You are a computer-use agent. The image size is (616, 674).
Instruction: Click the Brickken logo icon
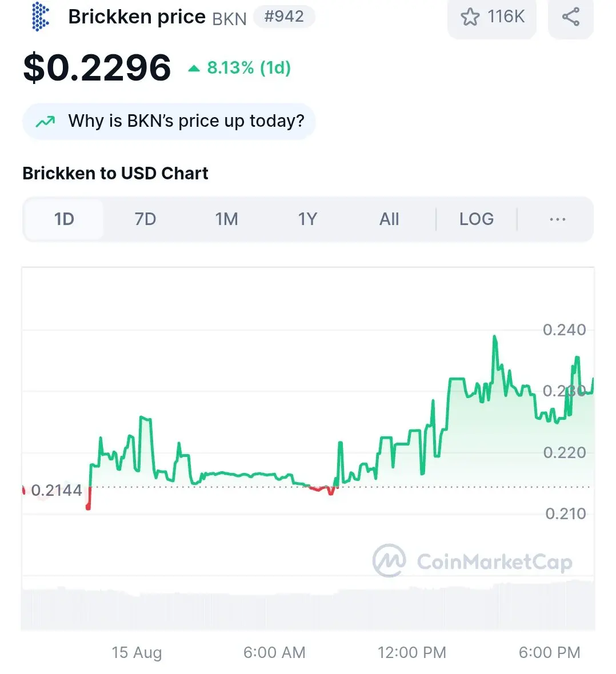click(x=41, y=17)
